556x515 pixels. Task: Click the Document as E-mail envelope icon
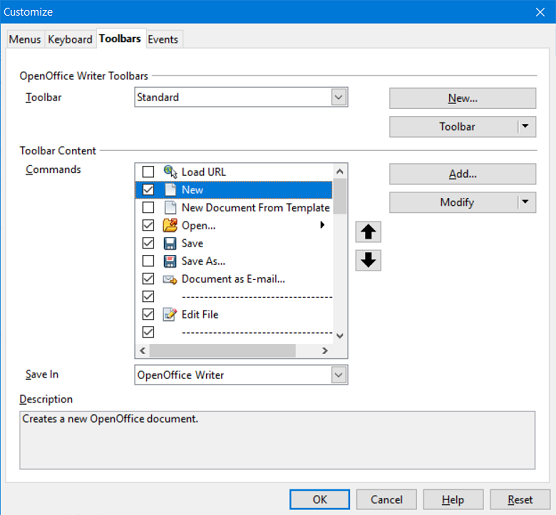(x=170, y=279)
